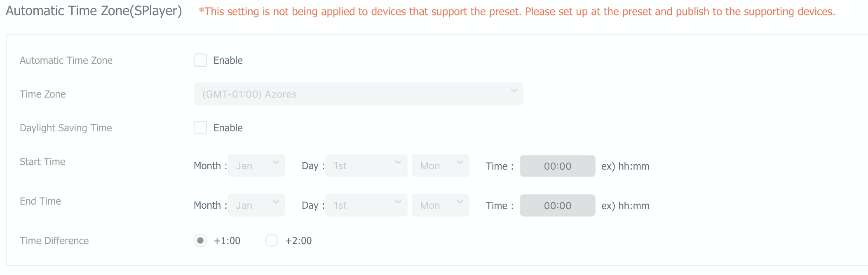The height and width of the screenshot is (275, 868).
Task: Click the End Time weekday chevron arrow
Action: pyautogui.click(x=460, y=202)
